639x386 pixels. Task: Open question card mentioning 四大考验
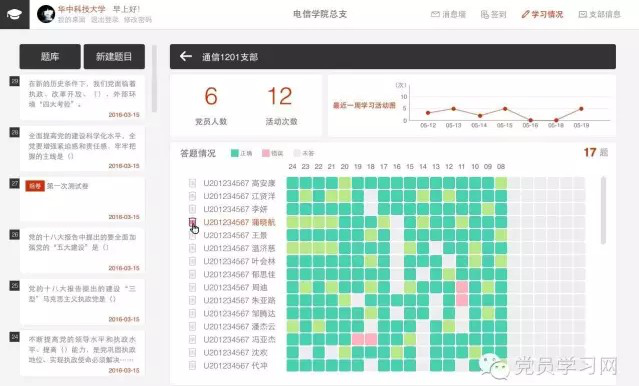tap(82, 97)
